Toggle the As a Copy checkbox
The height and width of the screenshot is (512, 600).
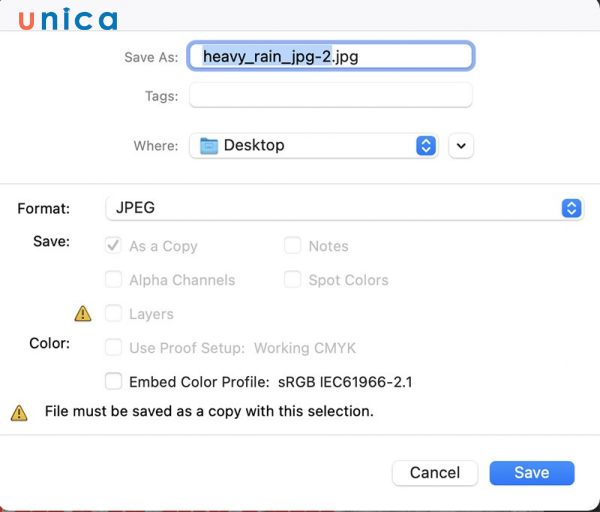point(113,246)
